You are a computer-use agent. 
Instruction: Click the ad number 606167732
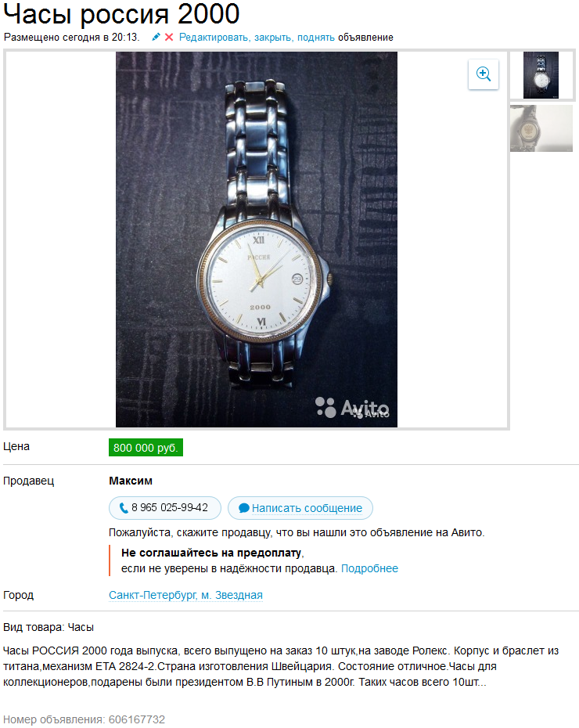coord(136,719)
